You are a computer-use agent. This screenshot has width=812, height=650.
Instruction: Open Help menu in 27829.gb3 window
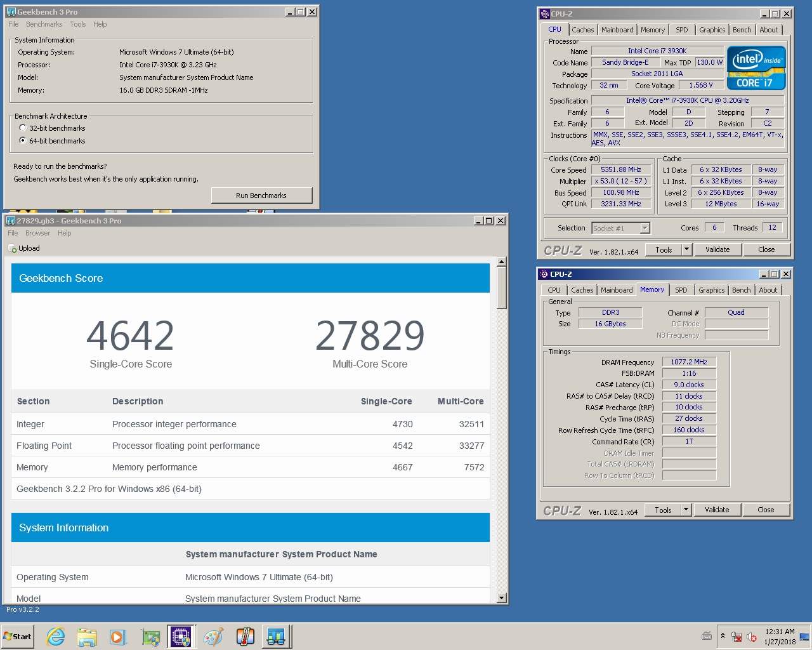tap(65, 233)
